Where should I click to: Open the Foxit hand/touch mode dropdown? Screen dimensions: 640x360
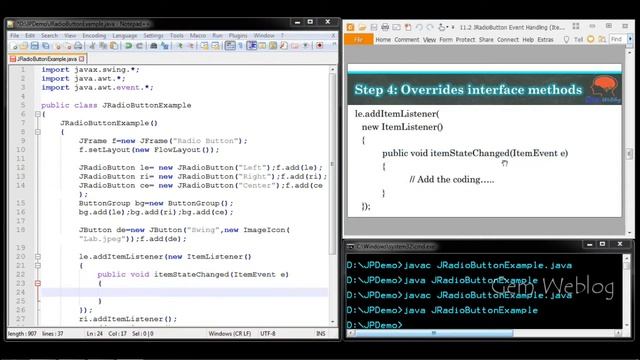(447, 27)
